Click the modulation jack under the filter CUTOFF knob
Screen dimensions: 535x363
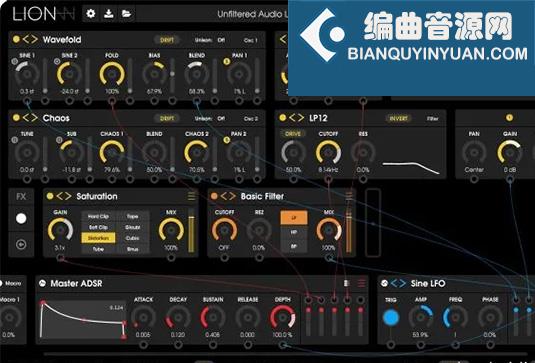coord(328,179)
